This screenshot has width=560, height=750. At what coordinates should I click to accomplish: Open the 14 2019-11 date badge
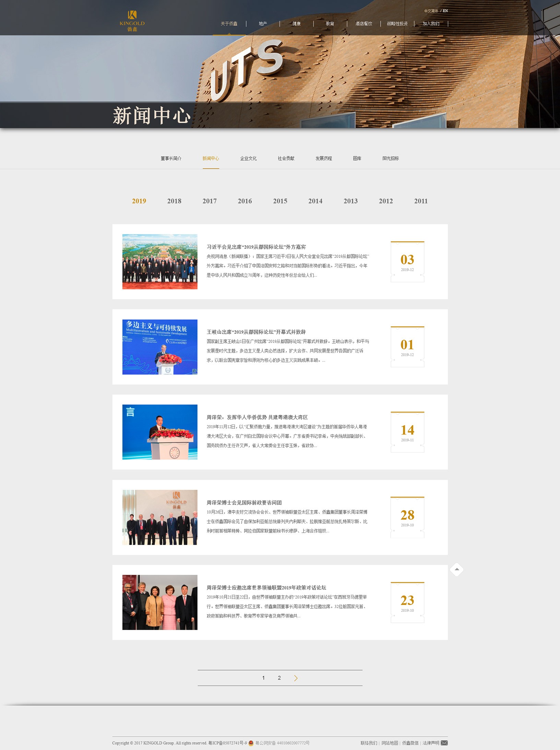407,432
